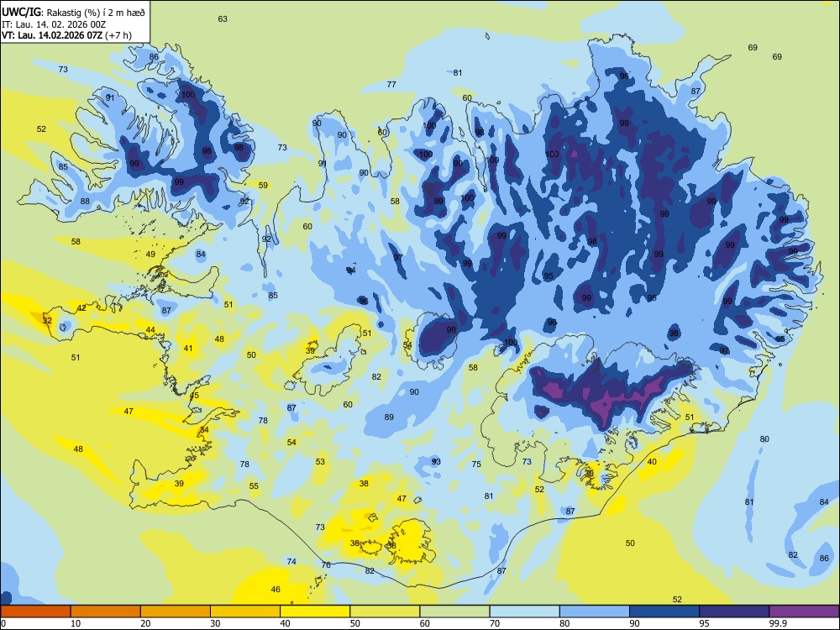This screenshot has width=840, height=630.
Task: Click the humidity value '89' on the map
Action: [x=389, y=417]
